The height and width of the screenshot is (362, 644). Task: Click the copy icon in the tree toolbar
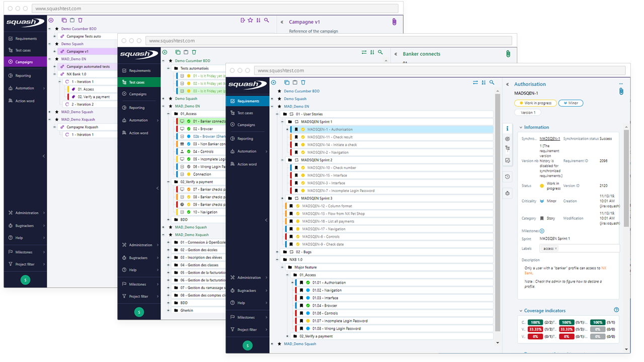coord(287,82)
